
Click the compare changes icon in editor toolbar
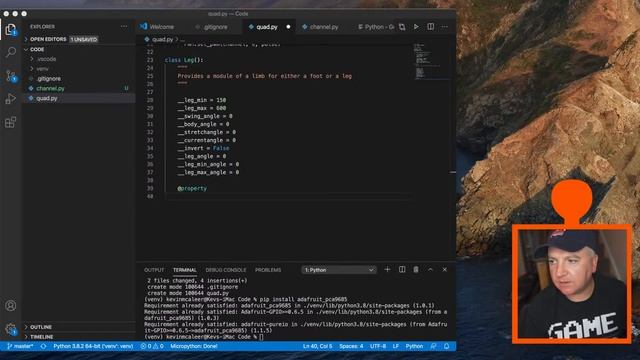tap(402, 27)
